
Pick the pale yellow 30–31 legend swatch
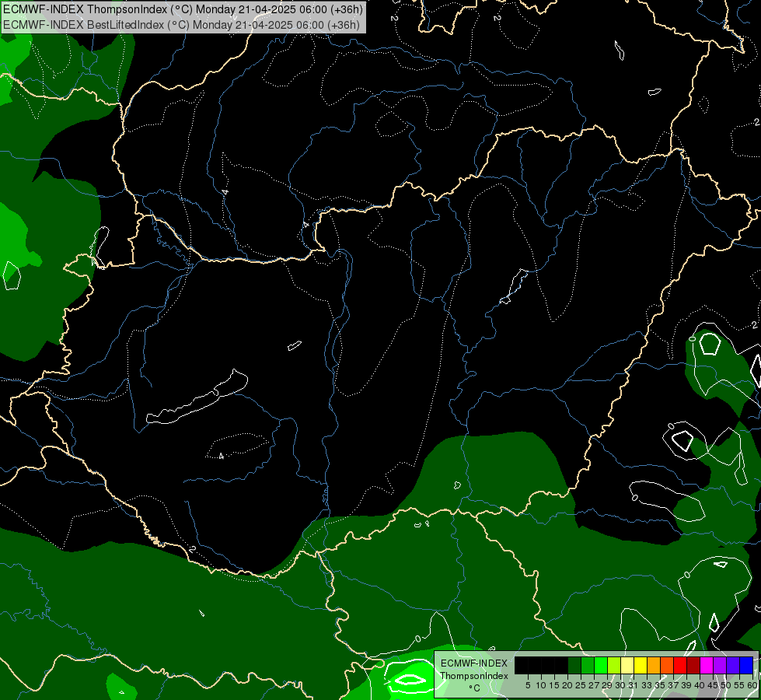point(627,666)
